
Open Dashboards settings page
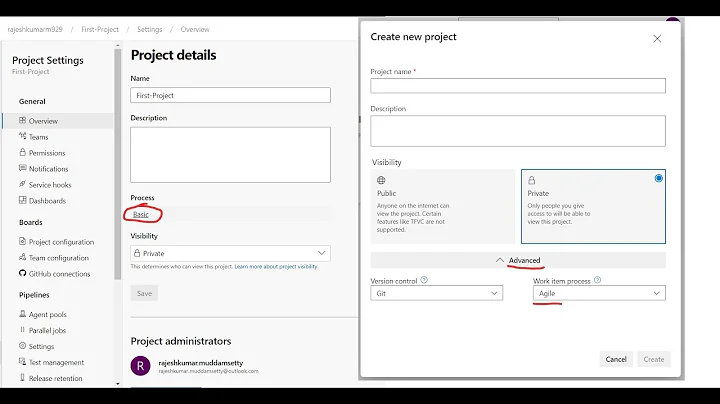(47, 201)
